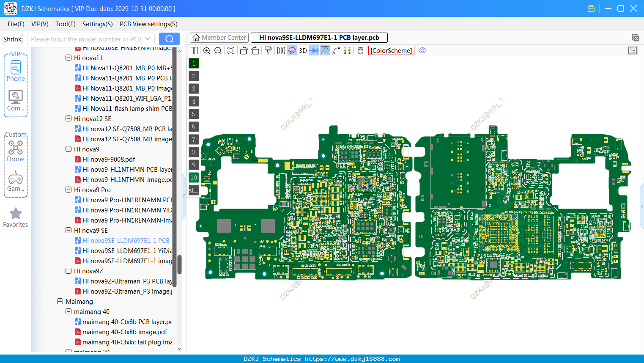Open the Tool(T) menu
644x363 pixels.
tap(66, 24)
